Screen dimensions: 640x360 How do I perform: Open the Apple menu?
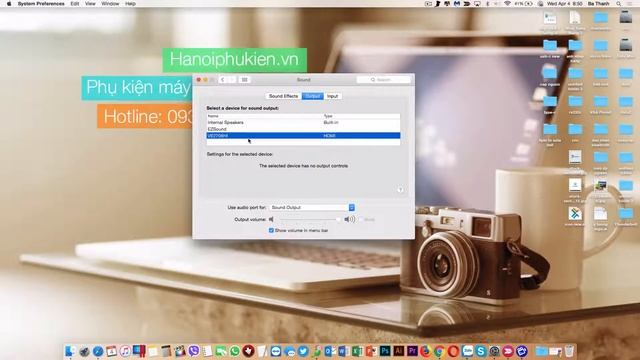click(x=9, y=4)
